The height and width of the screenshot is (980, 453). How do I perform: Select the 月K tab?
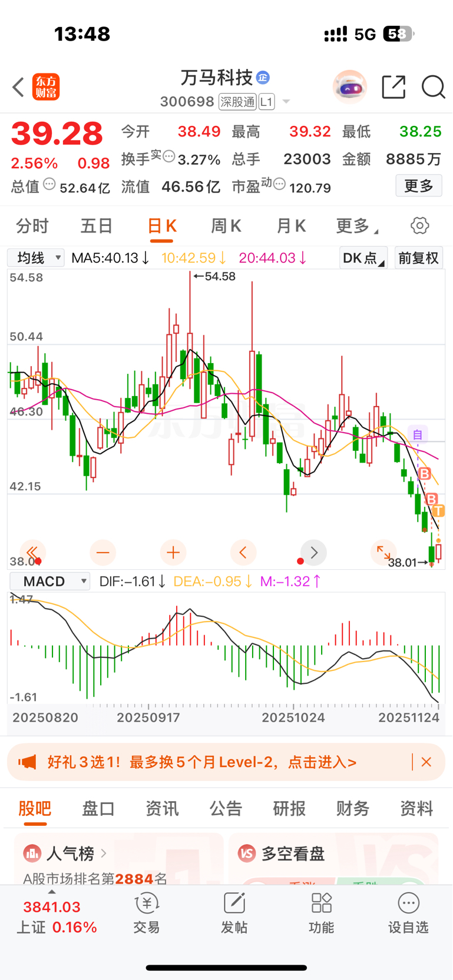[x=291, y=226]
